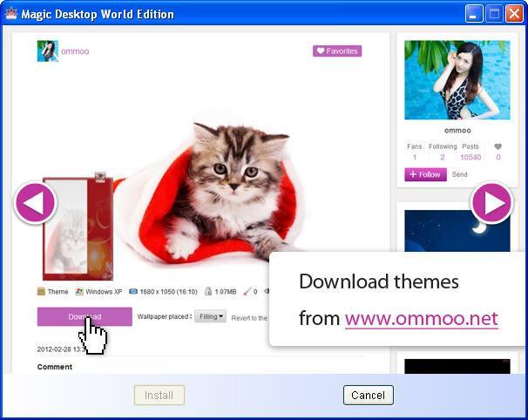
Task: Click the kitten theme preview image
Action: tap(215, 193)
